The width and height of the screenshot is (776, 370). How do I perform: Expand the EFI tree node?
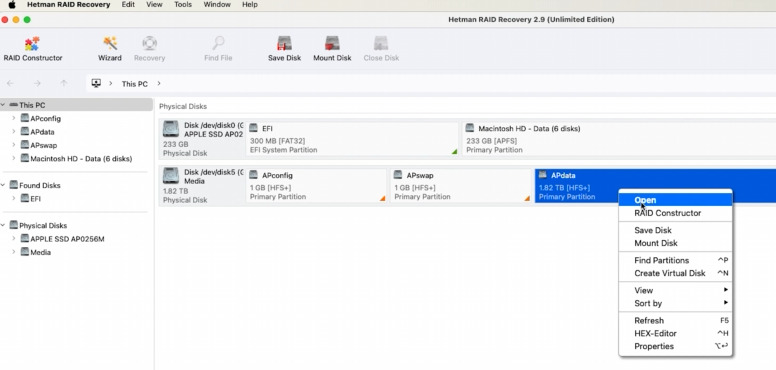14,198
